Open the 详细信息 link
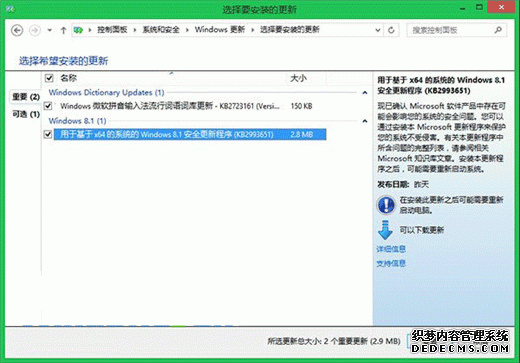This screenshot has height=363, width=520. coord(391,249)
